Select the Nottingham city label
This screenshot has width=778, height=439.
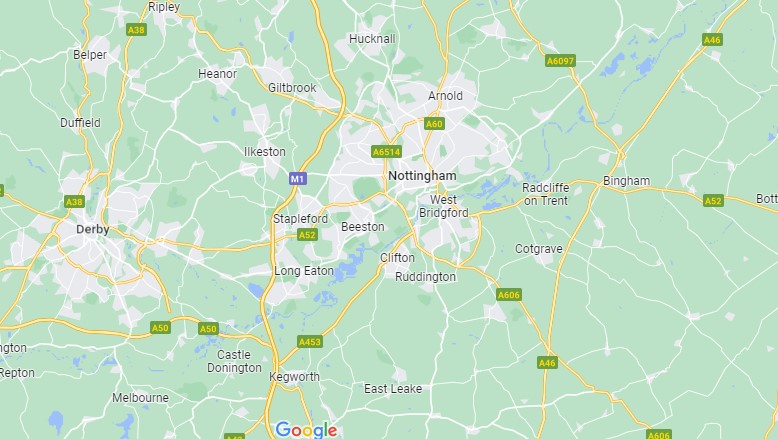coord(422,176)
